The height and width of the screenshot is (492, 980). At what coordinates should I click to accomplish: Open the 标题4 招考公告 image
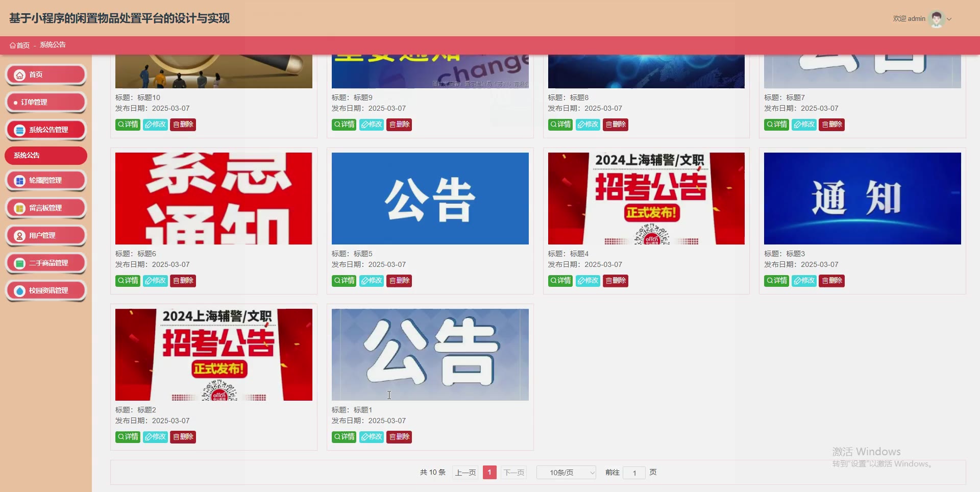coord(646,199)
